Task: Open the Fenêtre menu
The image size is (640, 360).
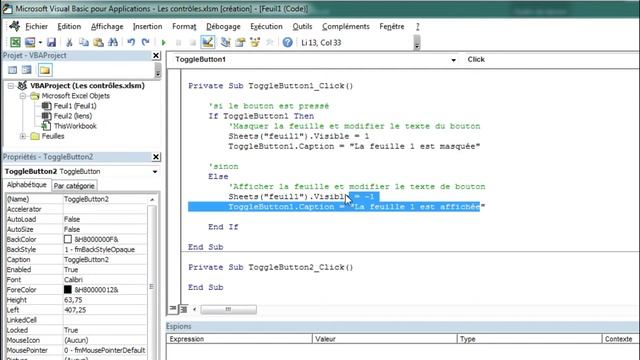Action: coord(392,27)
